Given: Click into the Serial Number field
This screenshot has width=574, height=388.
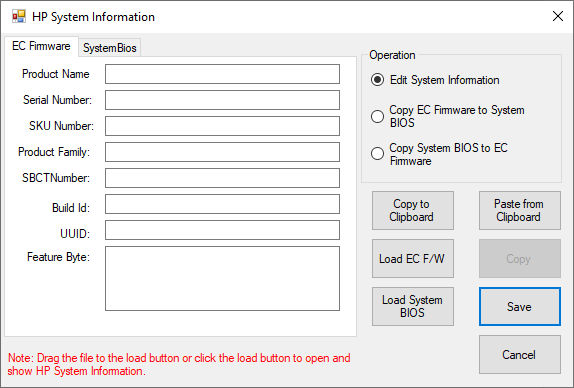Looking at the screenshot, I should coord(222,100).
